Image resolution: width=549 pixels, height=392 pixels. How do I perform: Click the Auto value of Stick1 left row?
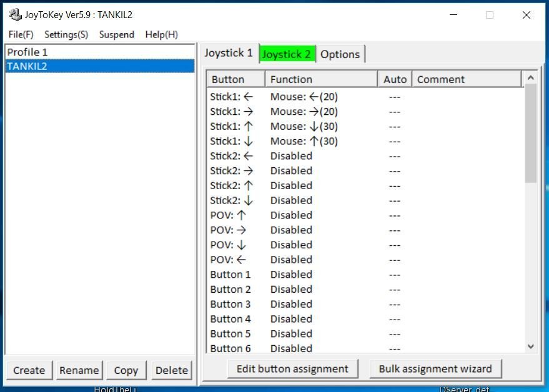pos(395,97)
